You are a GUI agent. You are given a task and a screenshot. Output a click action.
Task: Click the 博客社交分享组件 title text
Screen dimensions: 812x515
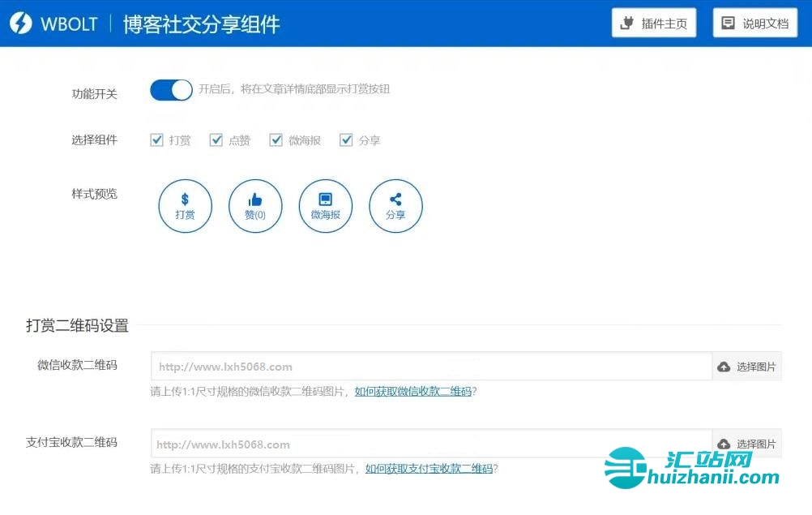[x=202, y=24]
